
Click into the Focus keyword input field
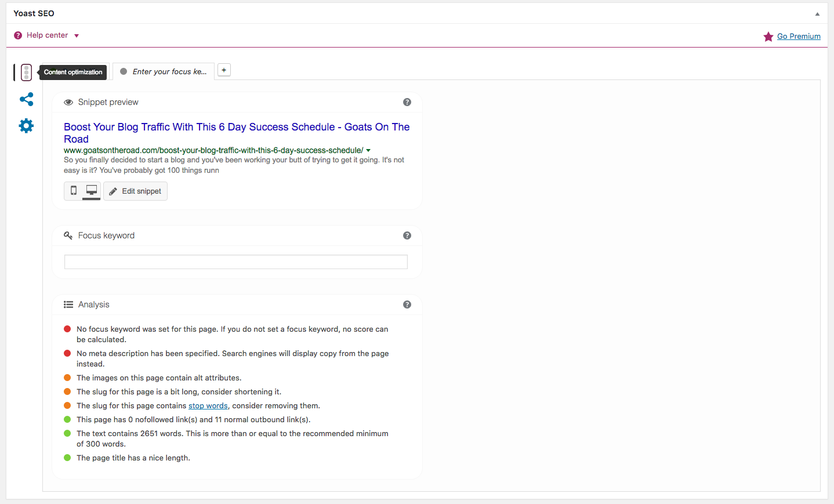[236, 262]
